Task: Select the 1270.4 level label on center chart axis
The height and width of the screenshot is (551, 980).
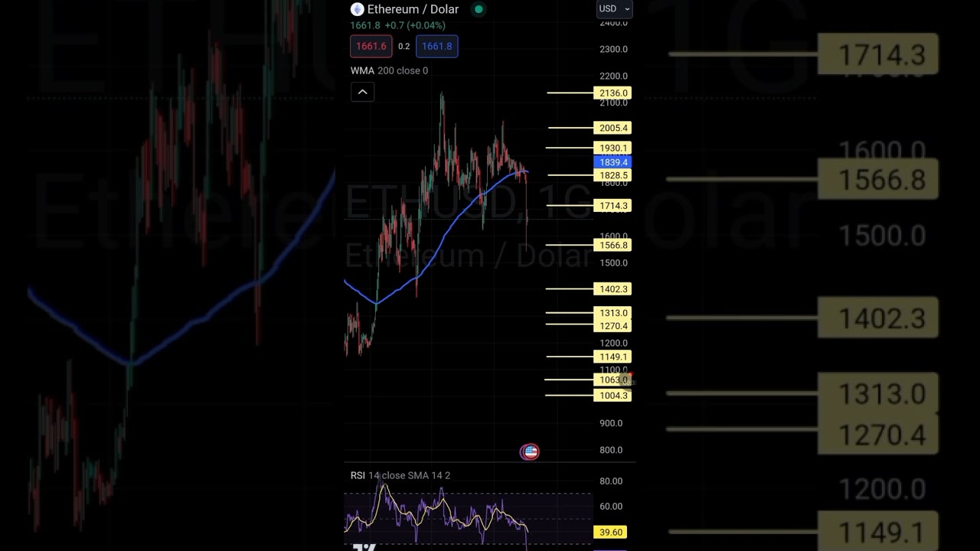Action: [x=612, y=326]
